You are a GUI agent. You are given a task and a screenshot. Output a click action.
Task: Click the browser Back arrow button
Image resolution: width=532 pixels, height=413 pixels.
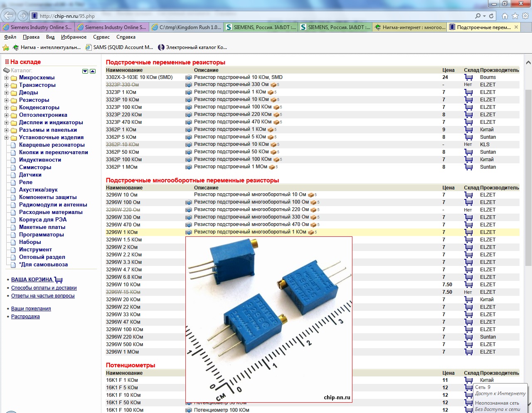pyautogui.click(x=8, y=16)
